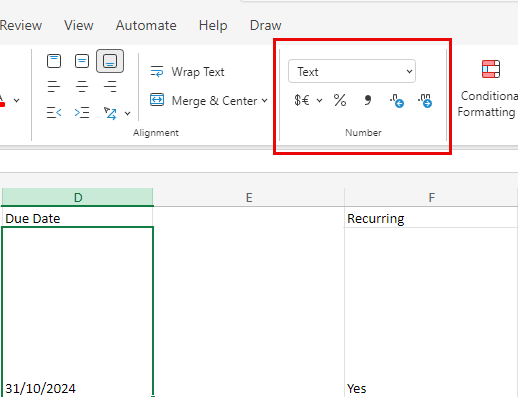This screenshot has height=397, width=518.
Task: Toggle Bottom Align button off
Action: point(110,61)
